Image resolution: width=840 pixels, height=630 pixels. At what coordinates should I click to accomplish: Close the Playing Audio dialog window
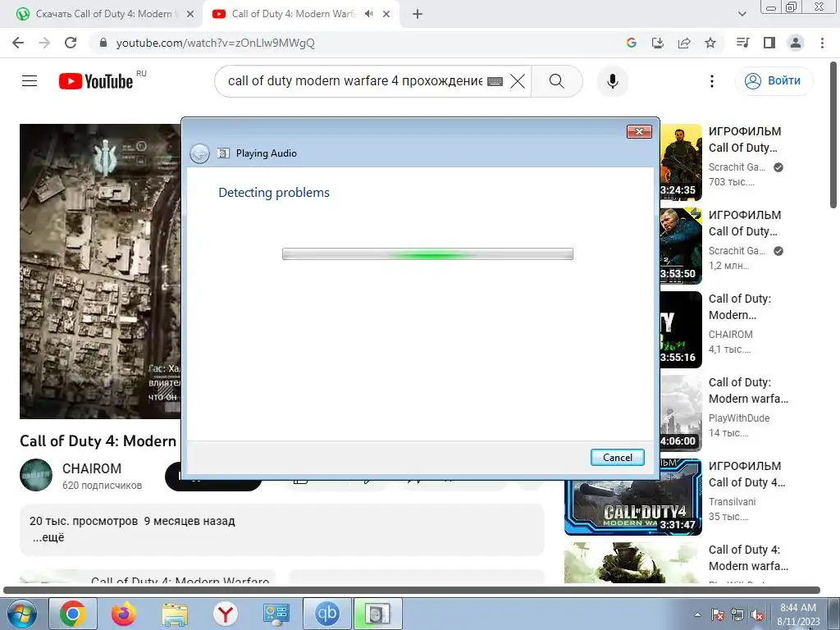coord(639,132)
